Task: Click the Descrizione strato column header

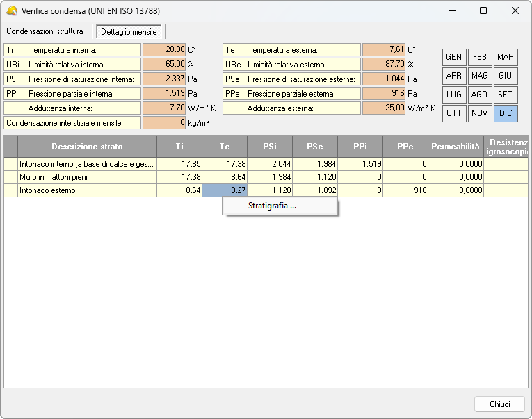Action: [87, 147]
